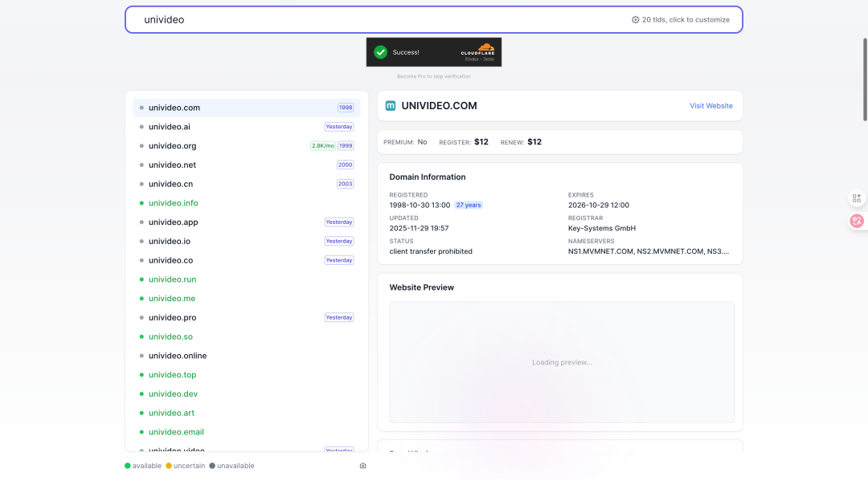Select univideo.co in the results list
This screenshot has width=868, height=481.
pos(247,260)
